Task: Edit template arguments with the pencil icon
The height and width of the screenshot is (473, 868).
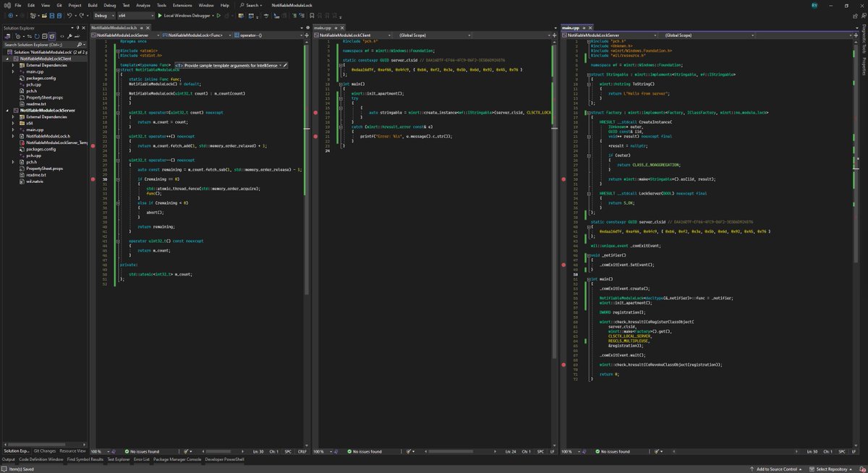Action: point(285,65)
